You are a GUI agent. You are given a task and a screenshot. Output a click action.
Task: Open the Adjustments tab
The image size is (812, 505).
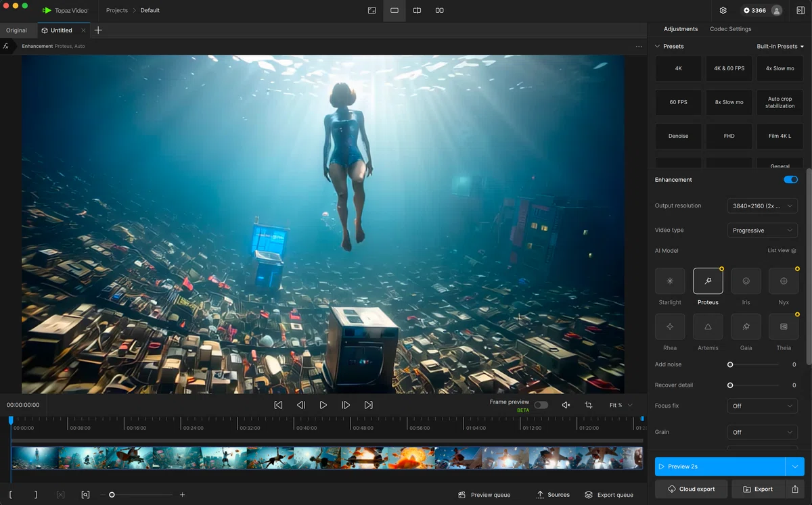pos(681,29)
